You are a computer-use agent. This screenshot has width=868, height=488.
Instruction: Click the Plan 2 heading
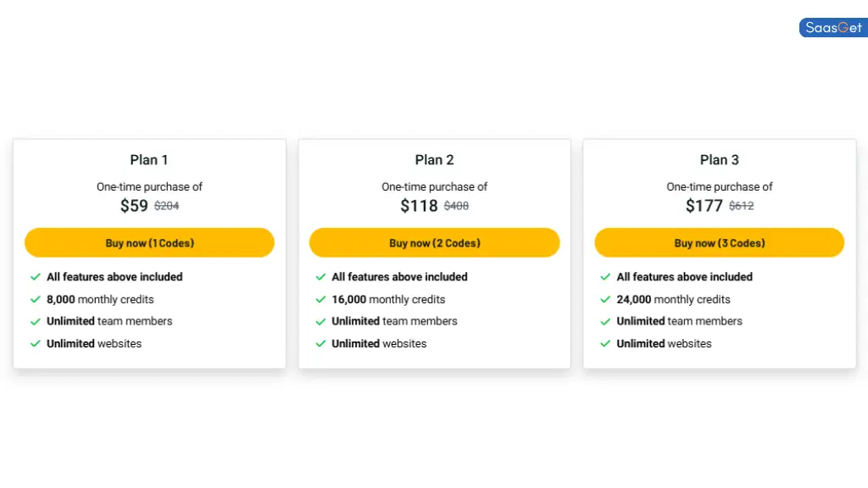click(x=435, y=160)
